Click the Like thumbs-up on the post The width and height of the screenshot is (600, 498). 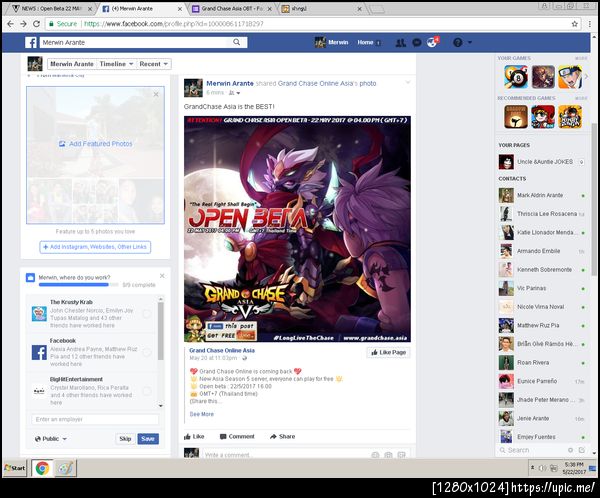pyautogui.click(x=194, y=436)
